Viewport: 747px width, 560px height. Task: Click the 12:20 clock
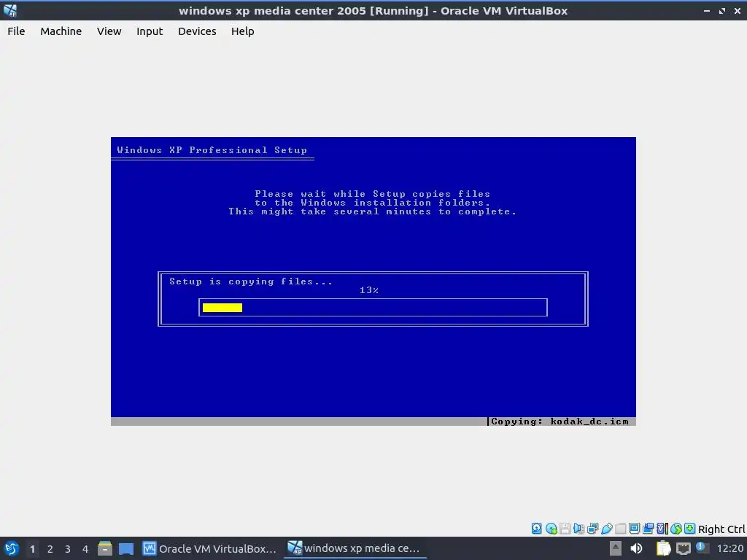tap(729, 548)
